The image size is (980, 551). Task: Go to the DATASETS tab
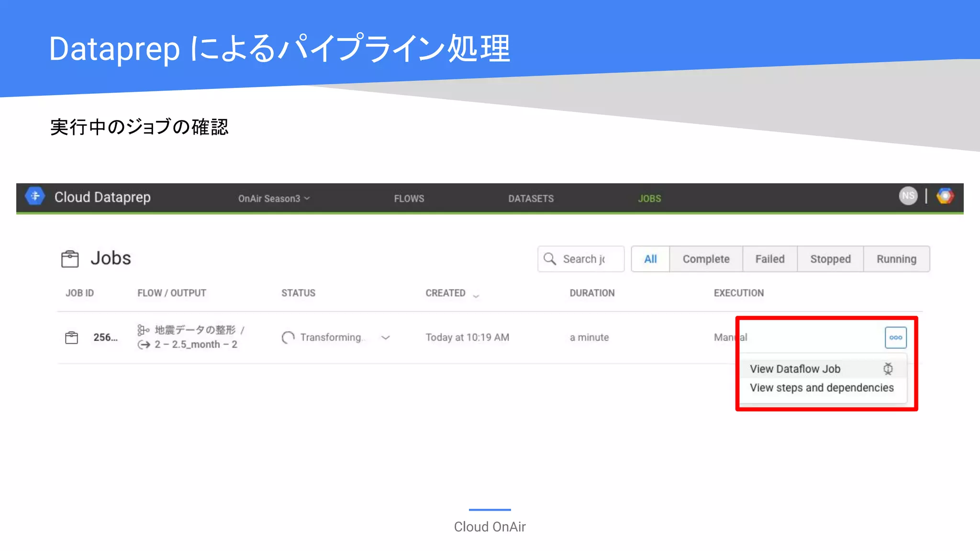tap(531, 198)
